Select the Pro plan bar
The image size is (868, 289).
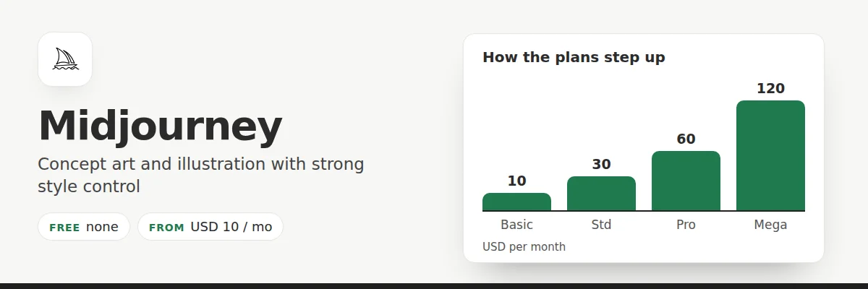point(686,181)
